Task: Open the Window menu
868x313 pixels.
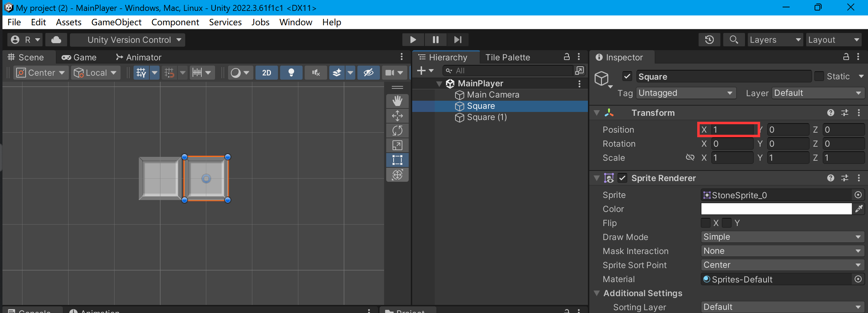Action: (x=296, y=22)
